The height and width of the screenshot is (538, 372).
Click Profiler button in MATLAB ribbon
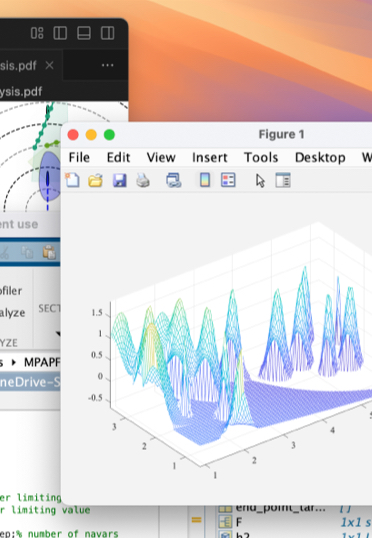11,291
